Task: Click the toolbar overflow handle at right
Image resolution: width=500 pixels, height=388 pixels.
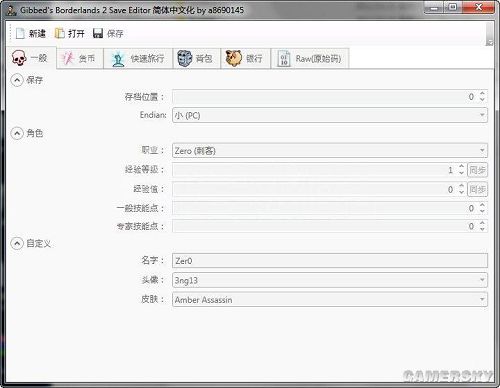Action: point(489,34)
